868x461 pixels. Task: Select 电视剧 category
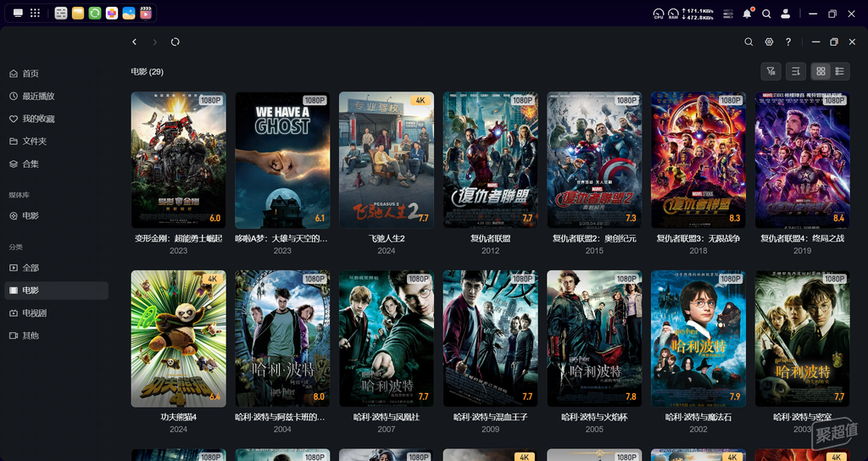click(x=57, y=314)
